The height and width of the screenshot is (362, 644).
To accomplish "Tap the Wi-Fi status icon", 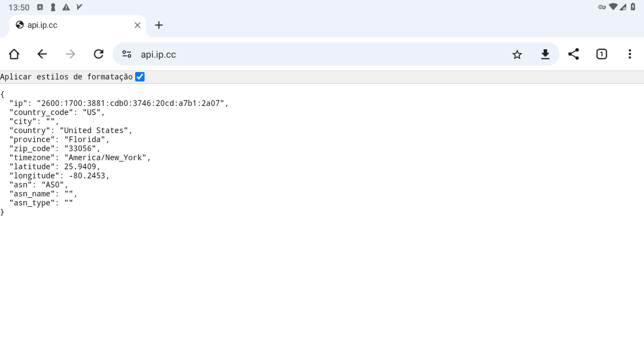I will coord(613,7).
